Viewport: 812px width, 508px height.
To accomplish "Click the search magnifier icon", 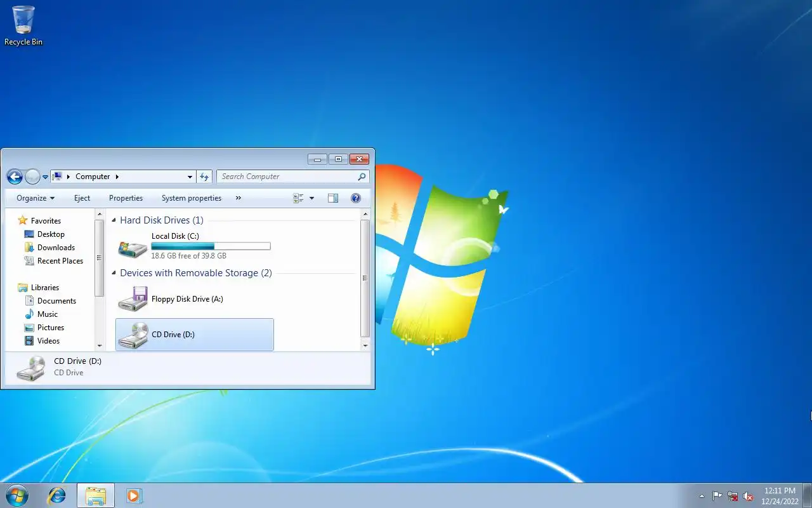I will click(362, 177).
